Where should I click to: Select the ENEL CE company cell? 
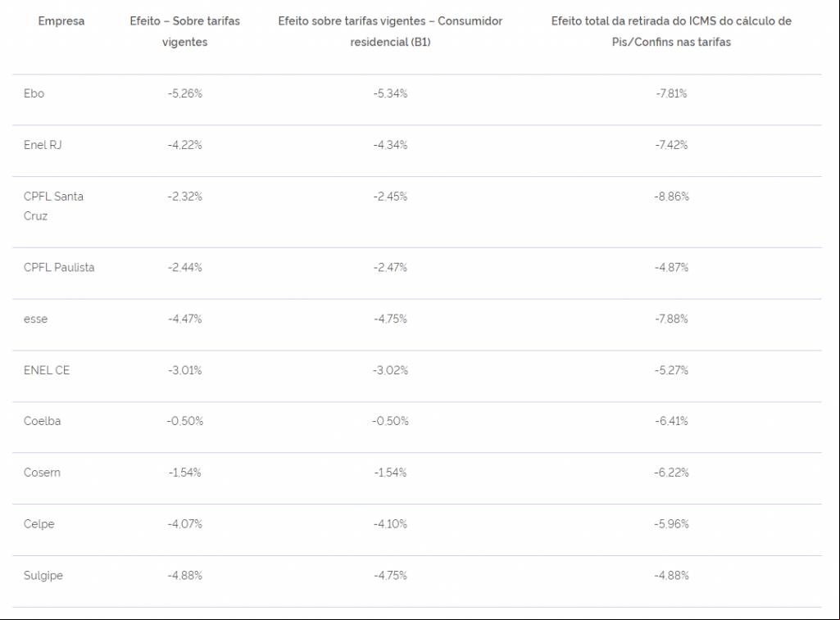pyautogui.click(x=47, y=370)
